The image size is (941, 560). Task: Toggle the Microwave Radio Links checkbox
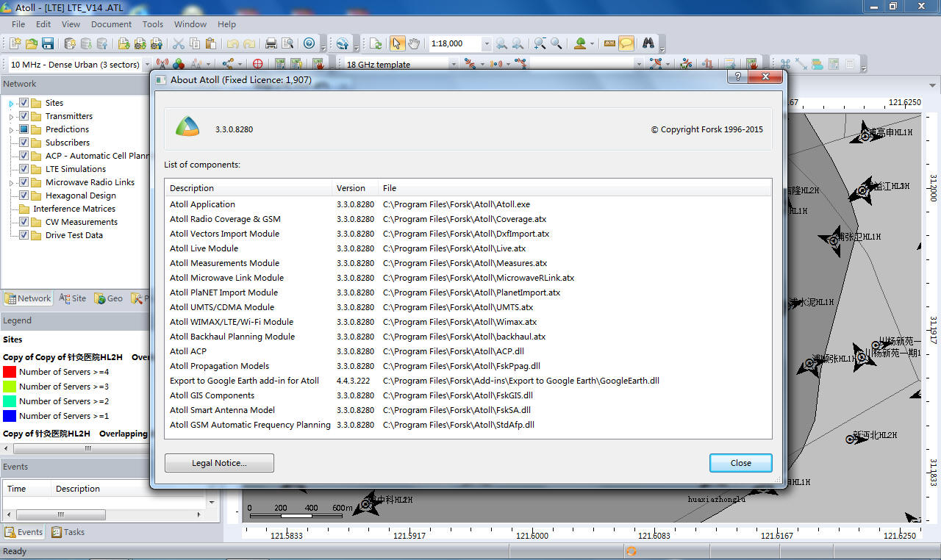click(x=24, y=182)
